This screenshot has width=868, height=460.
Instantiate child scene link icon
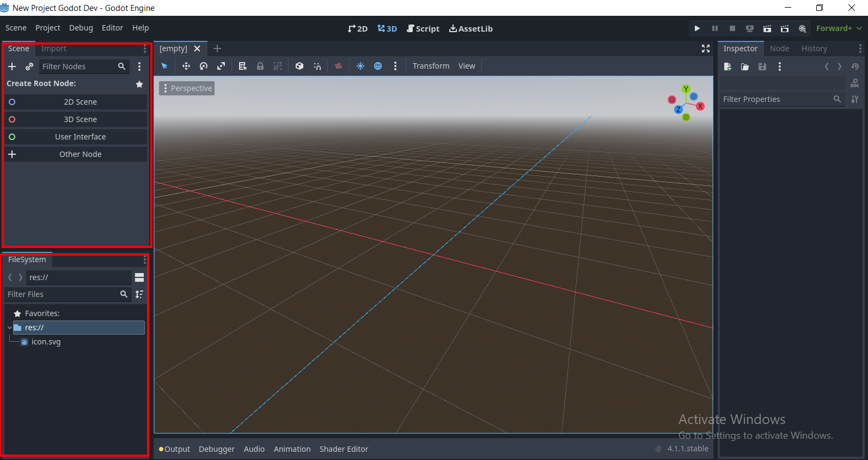(29, 66)
